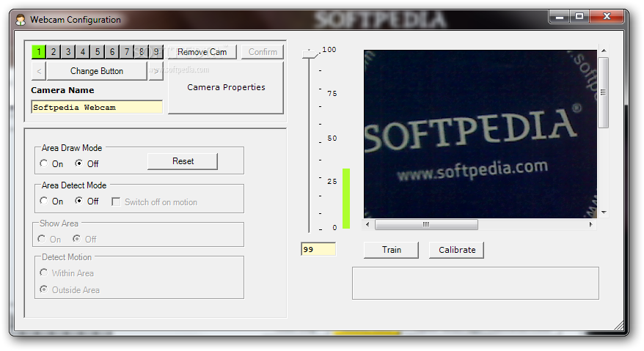Viewport: 644px width, 351px height.
Task: Select camera slot 9
Action: (x=156, y=52)
